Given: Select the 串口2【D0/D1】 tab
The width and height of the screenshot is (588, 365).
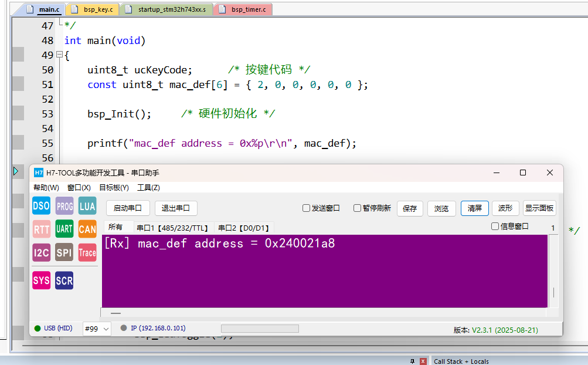Looking at the screenshot, I should tap(244, 228).
